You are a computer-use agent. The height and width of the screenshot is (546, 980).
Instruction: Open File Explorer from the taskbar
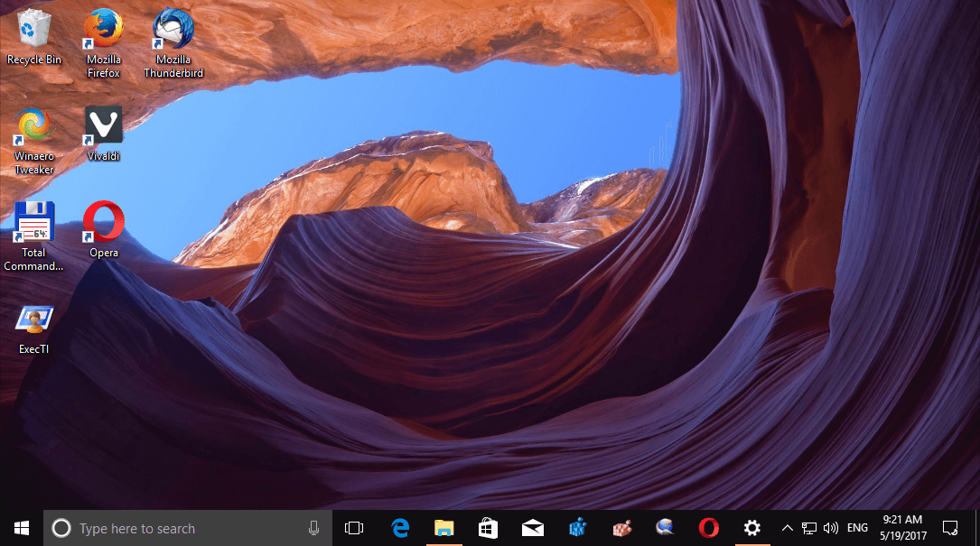point(443,528)
